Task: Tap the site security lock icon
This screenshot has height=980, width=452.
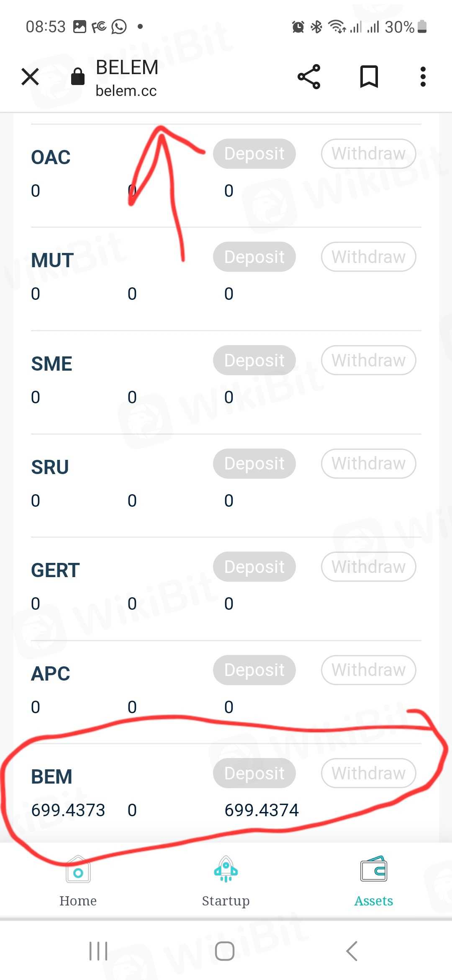Action: pyautogui.click(x=78, y=77)
